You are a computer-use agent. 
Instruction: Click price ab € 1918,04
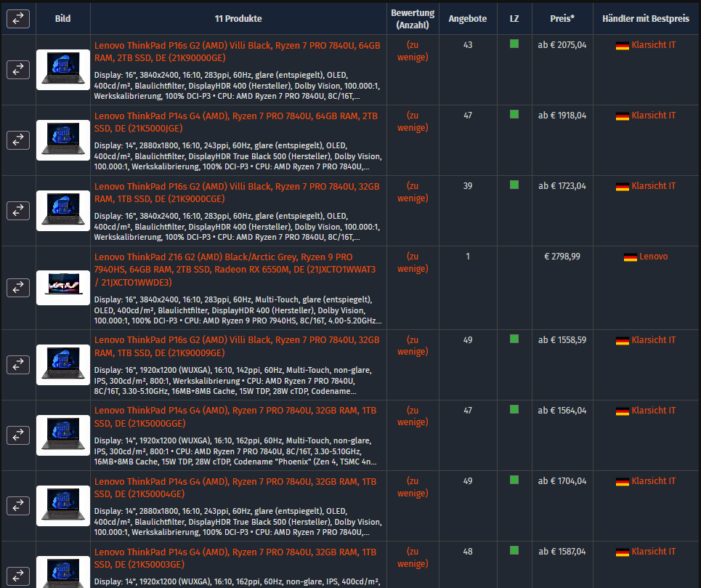point(562,116)
